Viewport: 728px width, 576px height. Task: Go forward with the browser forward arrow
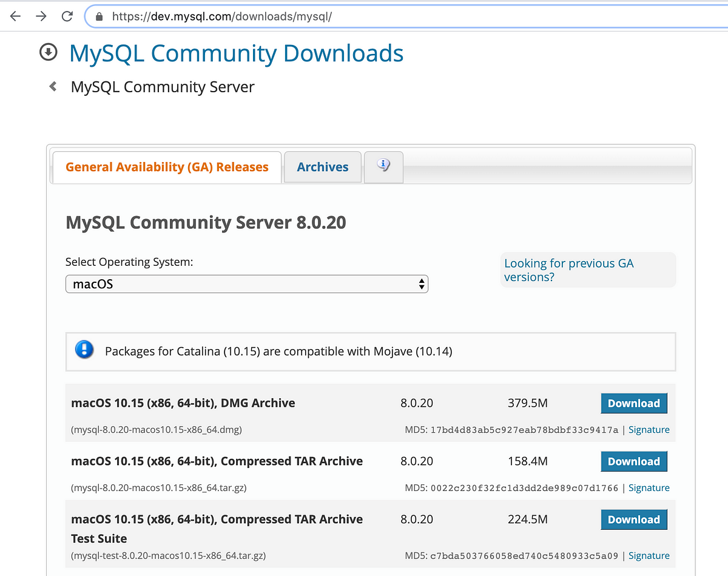coord(41,16)
